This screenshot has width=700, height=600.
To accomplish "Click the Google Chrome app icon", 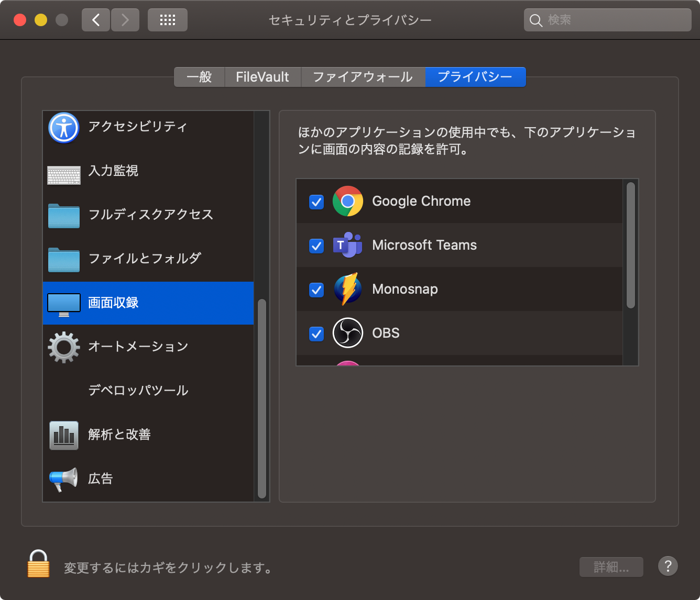I will (348, 201).
